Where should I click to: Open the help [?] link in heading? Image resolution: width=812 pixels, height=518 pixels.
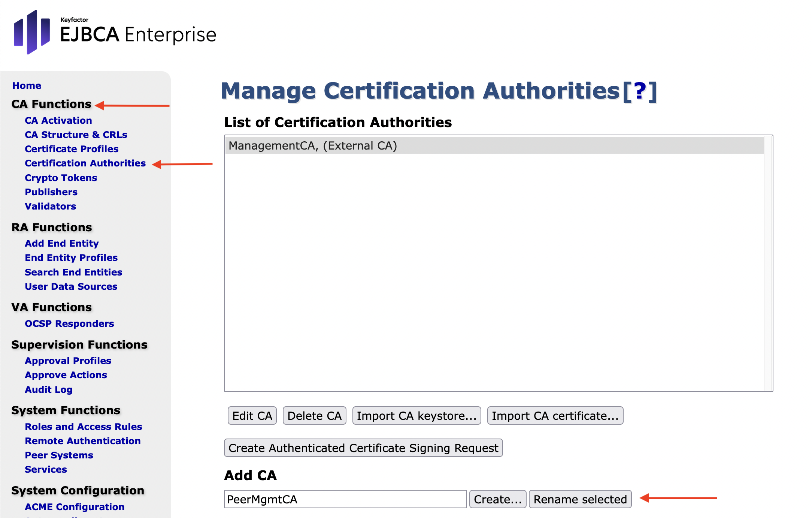point(639,91)
